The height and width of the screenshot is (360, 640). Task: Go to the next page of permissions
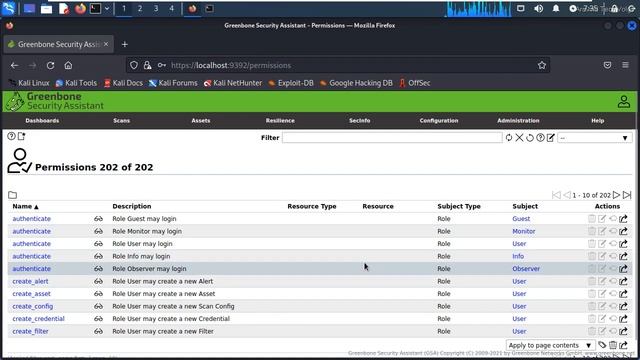(616, 195)
